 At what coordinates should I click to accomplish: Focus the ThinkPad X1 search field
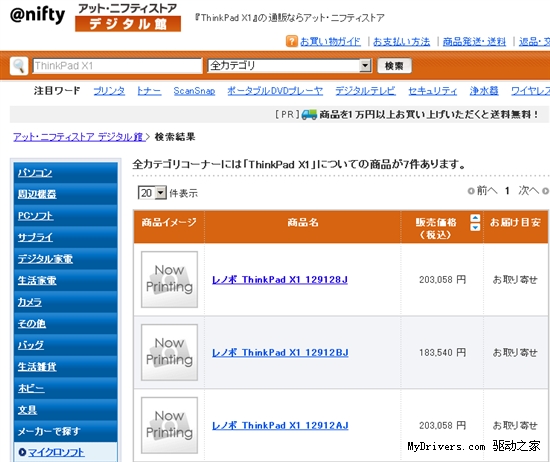click(118, 66)
